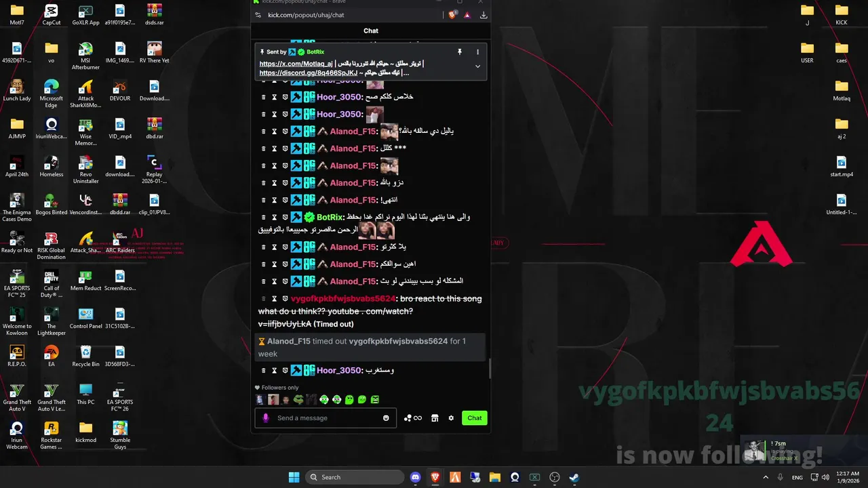868x488 pixels.
Task: Click in the Send a message field
Action: click(326, 418)
